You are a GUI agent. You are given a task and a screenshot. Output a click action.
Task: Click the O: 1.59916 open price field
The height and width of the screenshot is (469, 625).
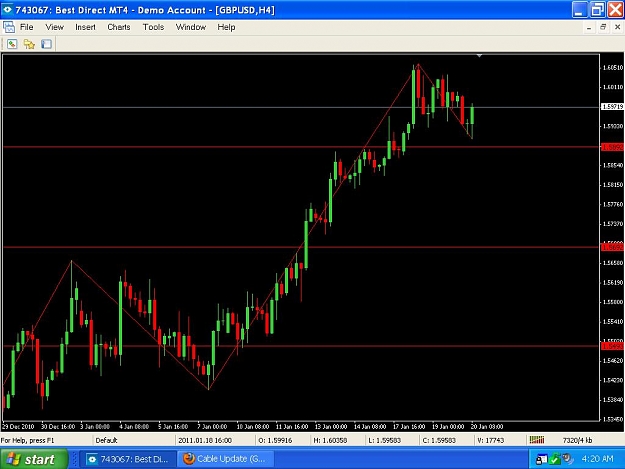tap(275, 440)
